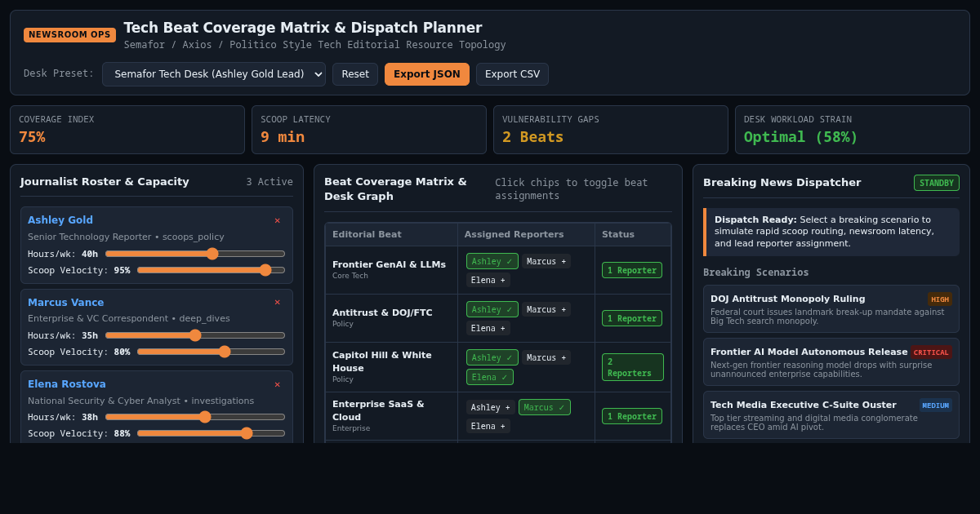
Task: Click the Breaking Scenarios heading
Action: 756,273
